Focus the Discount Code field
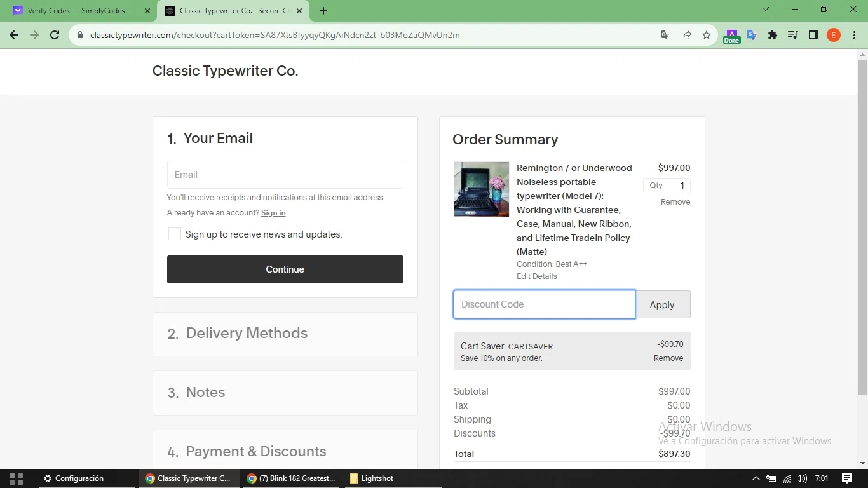Image resolution: width=868 pixels, height=488 pixels. pyautogui.click(x=544, y=304)
